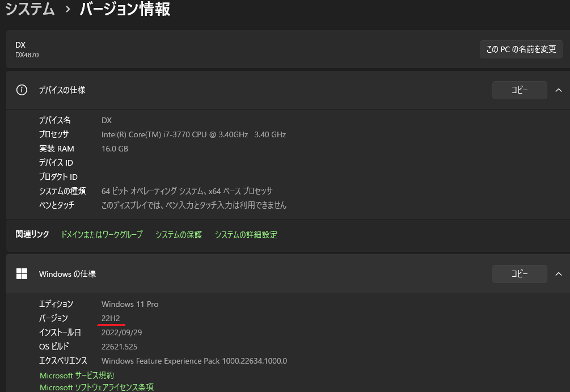
Task: Open Microsoft ソフトウェアライセンス条項 link
Action: (96, 387)
